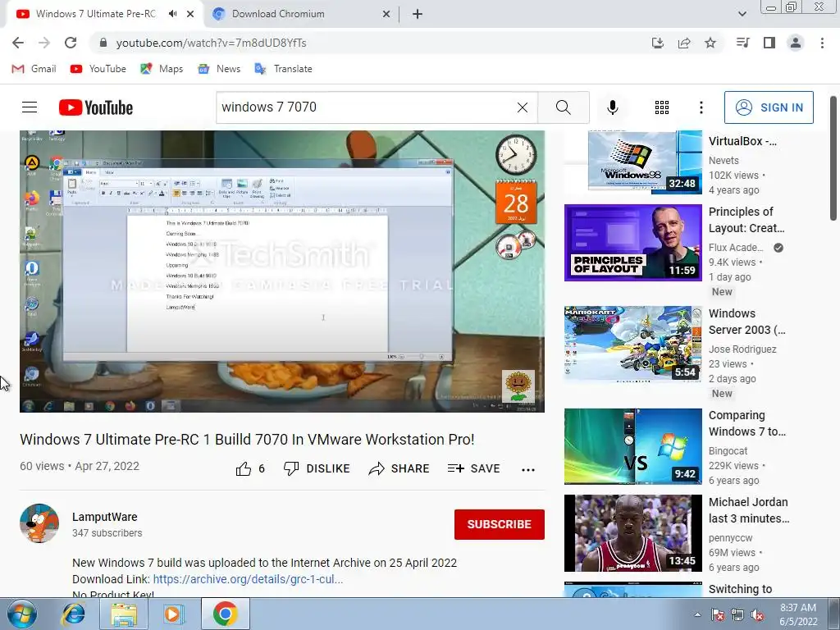Screen dimensions: 840x630
Task: Open the Principles of Layout thumbnail
Action: pos(633,243)
